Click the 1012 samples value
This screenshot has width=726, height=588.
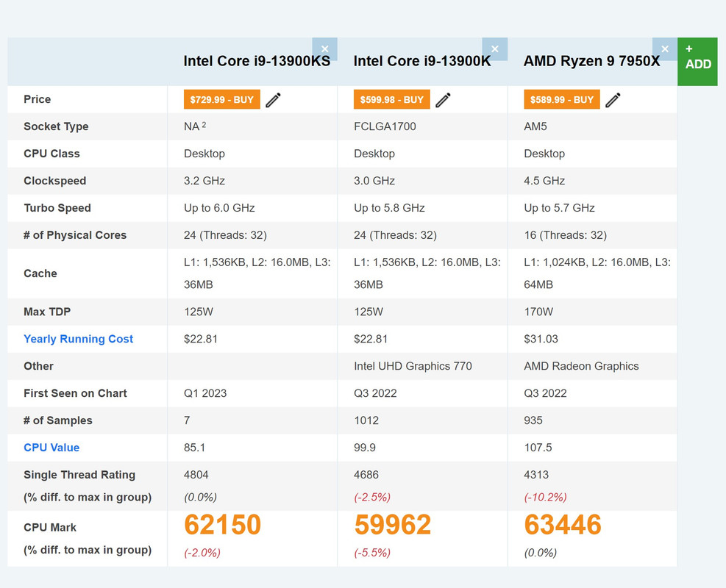pyautogui.click(x=366, y=420)
